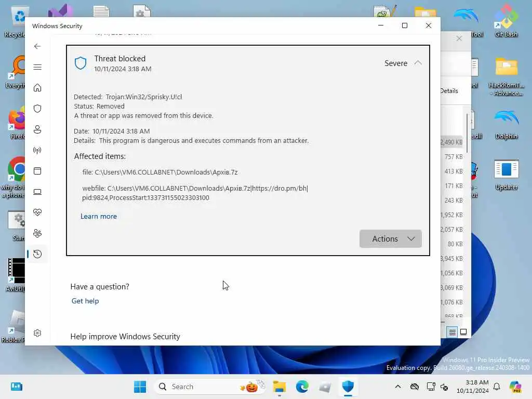Switch background Explorer window to large icons view
Viewport: 532px width, 399px height.
pos(463,332)
